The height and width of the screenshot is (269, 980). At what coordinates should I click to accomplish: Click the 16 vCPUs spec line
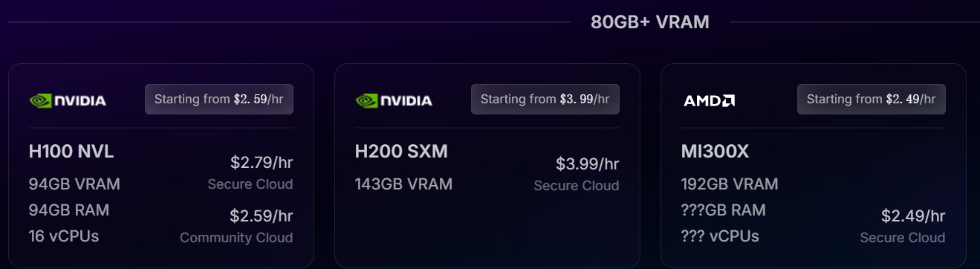[64, 236]
